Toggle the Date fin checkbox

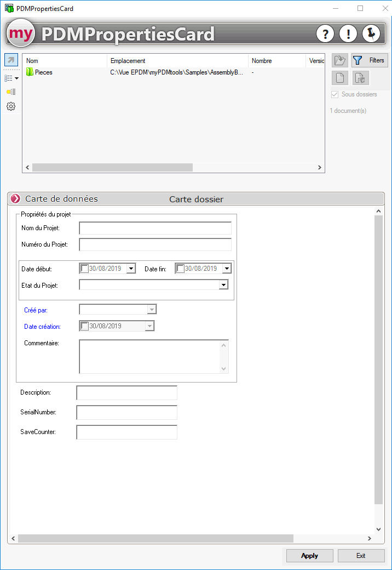pyautogui.click(x=180, y=269)
